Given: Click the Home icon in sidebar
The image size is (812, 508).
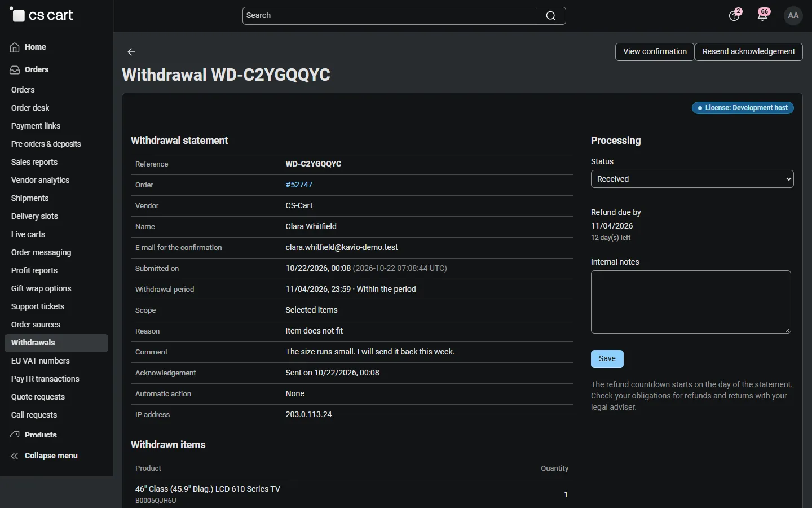Looking at the screenshot, I should coord(15,47).
